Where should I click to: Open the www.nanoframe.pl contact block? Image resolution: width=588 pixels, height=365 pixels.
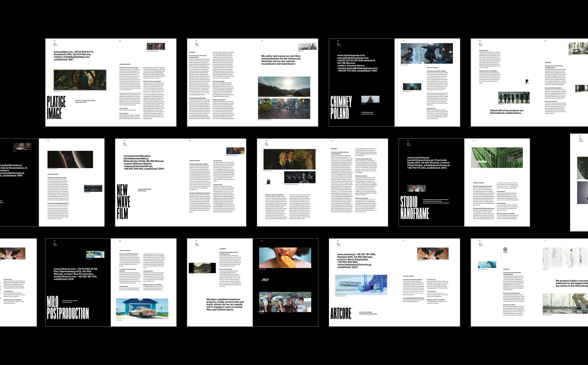428,163
